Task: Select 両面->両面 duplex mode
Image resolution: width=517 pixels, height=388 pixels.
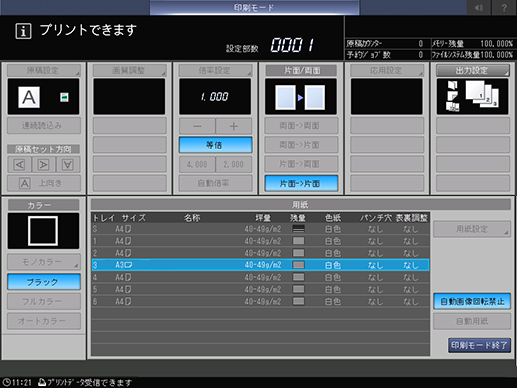Action: pos(301,126)
